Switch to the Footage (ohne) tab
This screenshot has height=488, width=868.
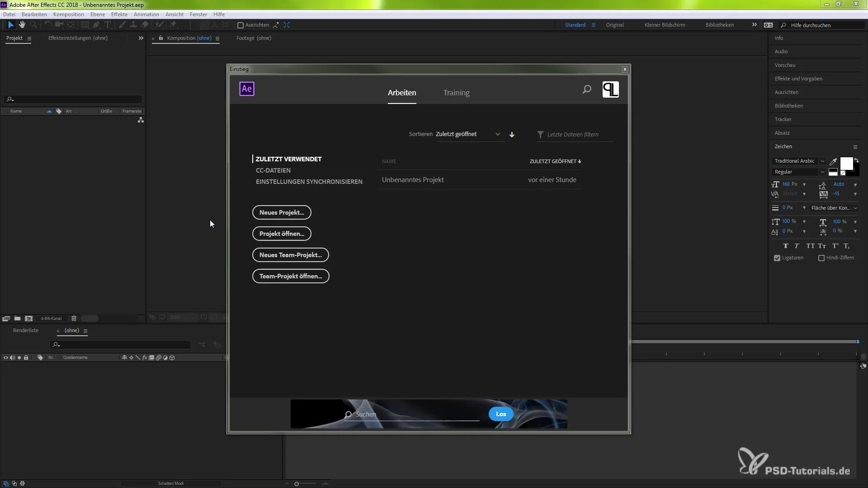[x=254, y=38]
